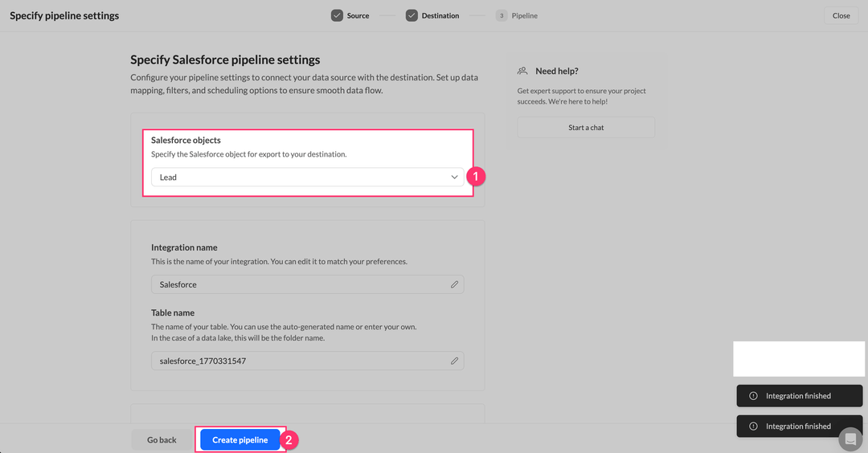Select the Source step in progress header

click(350, 15)
